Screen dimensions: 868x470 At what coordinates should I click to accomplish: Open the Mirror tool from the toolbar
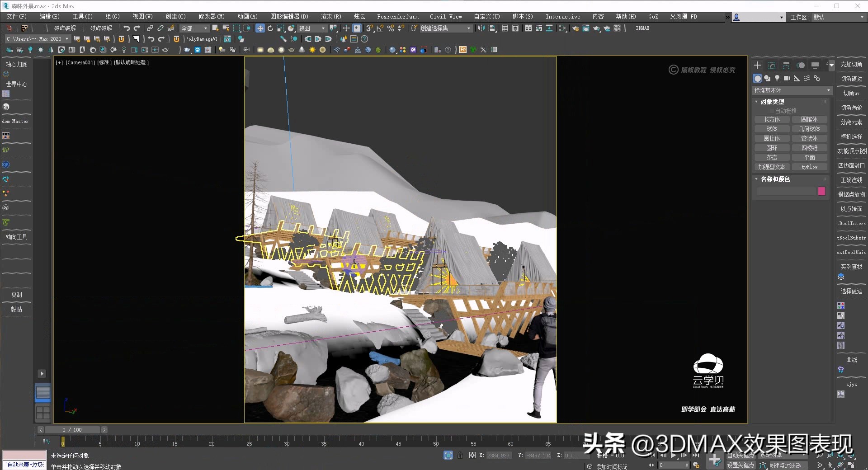click(x=481, y=28)
